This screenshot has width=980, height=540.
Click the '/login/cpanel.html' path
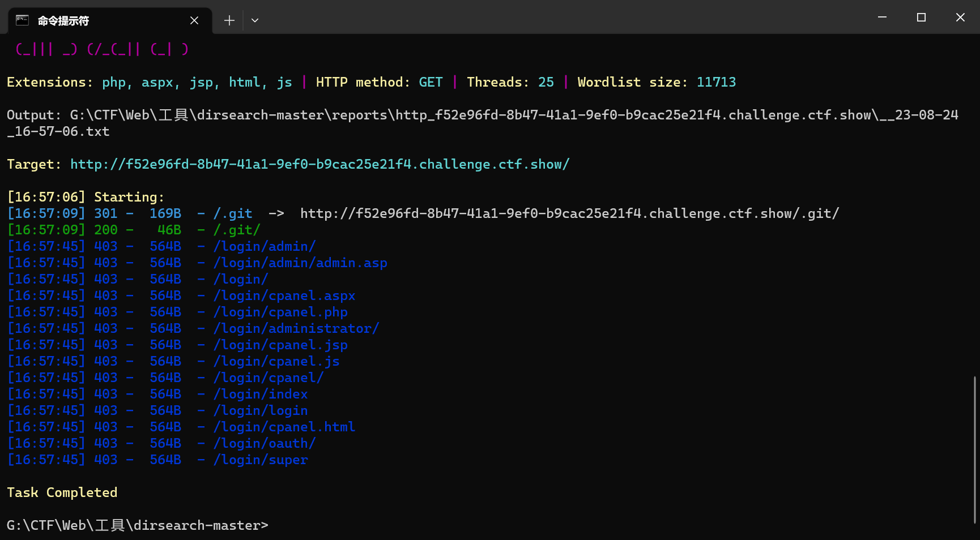tap(284, 427)
